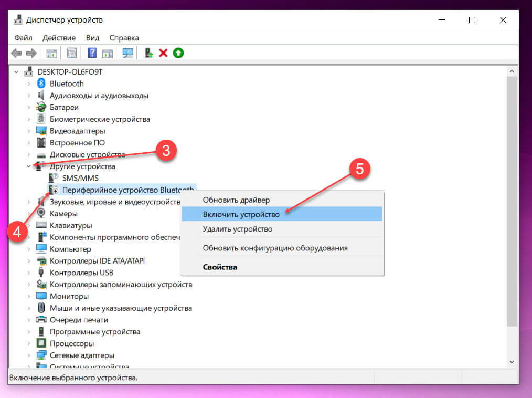Click the unknown device icon for SMS/MMS
The image size is (532, 398).
pos(54,177)
